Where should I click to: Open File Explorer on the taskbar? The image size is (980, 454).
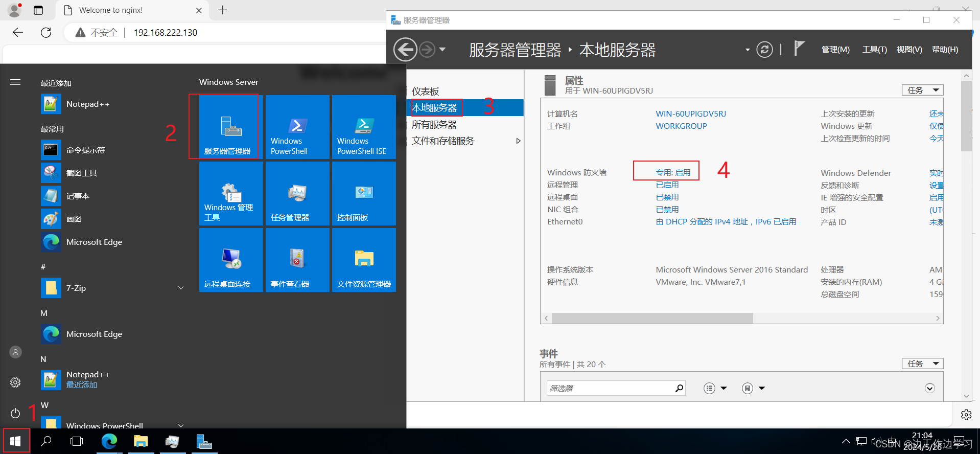coord(141,441)
